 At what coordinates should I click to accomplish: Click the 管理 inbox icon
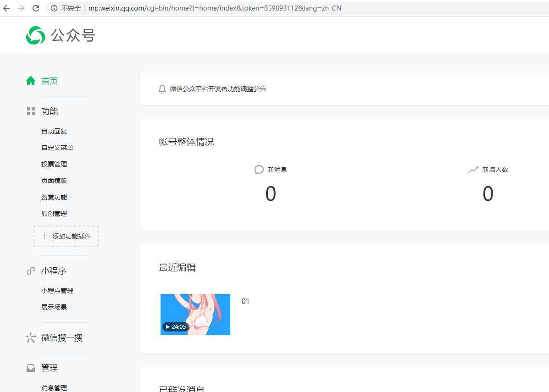[31, 368]
